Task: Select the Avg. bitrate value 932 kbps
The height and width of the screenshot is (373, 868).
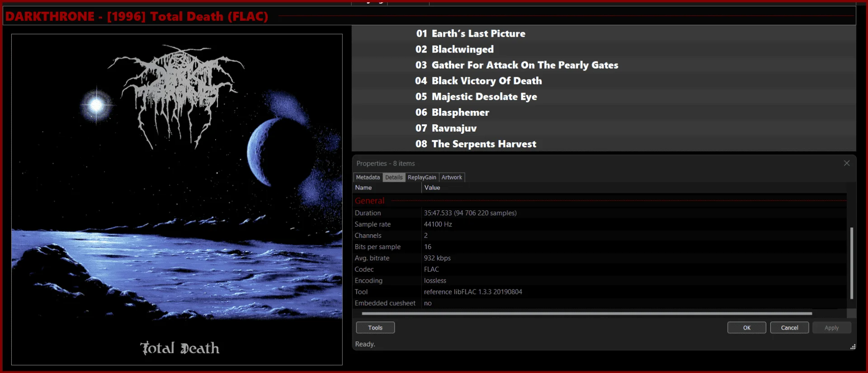Action: 437,258
